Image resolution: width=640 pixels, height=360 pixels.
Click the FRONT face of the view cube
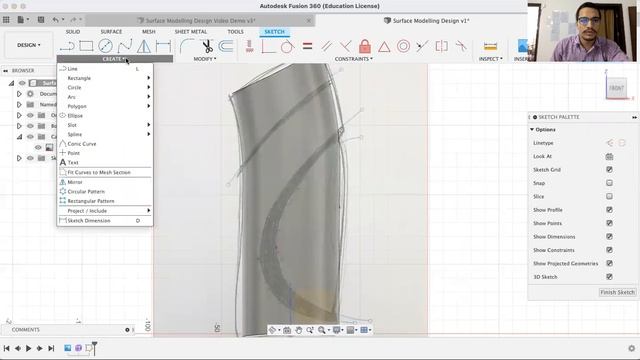click(x=616, y=88)
